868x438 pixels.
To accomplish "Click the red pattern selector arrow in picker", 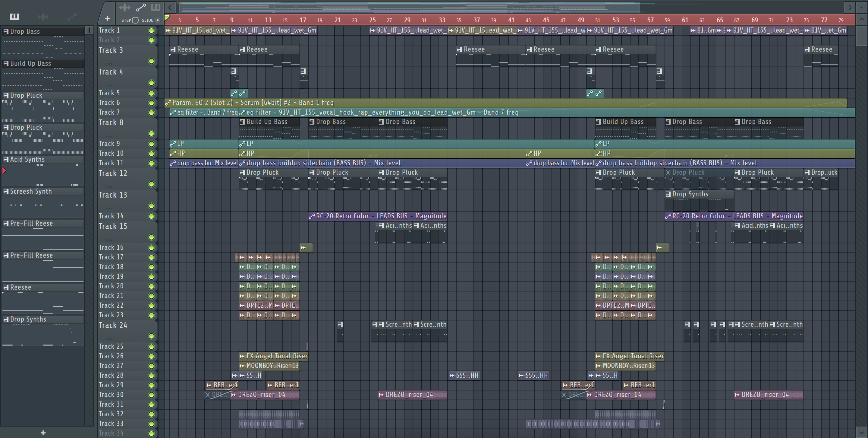I will [4, 171].
